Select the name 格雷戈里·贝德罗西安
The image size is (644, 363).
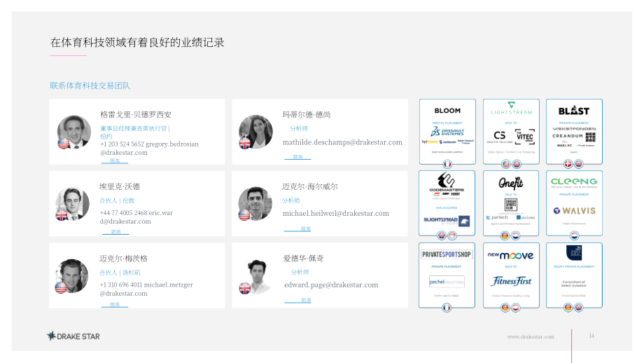[x=136, y=114]
